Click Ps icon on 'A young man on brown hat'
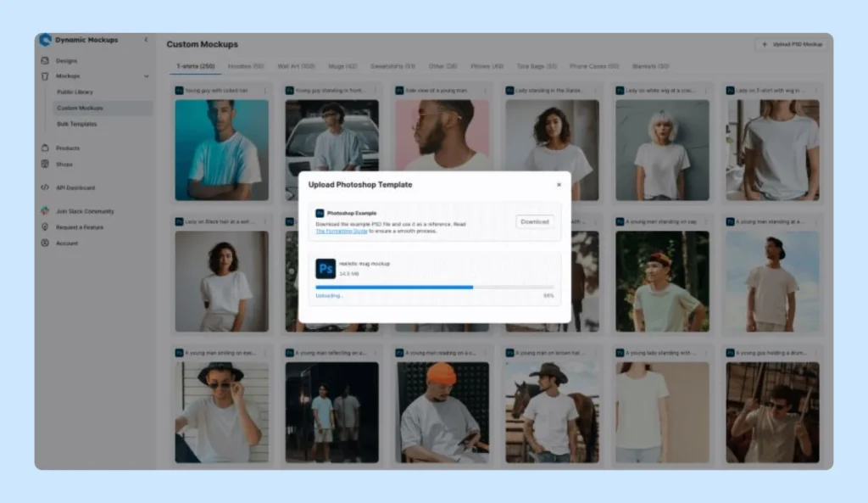 click(x=509, y=353)
